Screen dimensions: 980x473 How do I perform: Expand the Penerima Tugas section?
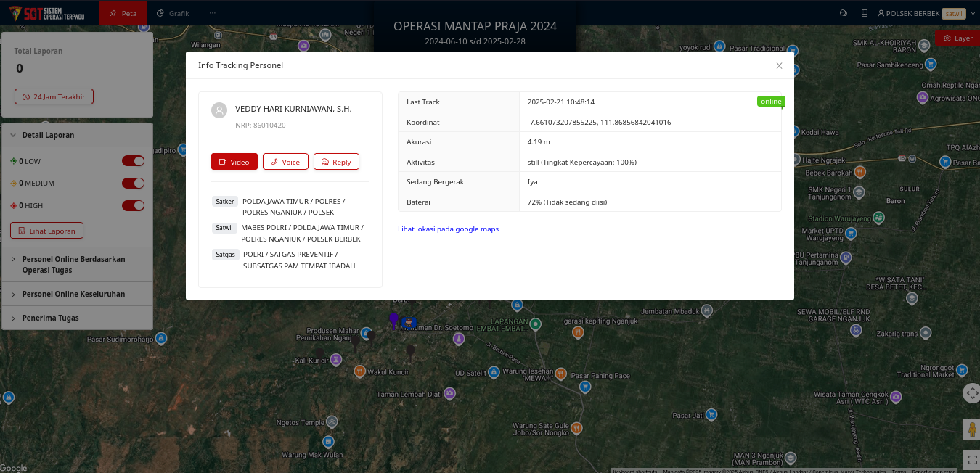tap(50, 318)
